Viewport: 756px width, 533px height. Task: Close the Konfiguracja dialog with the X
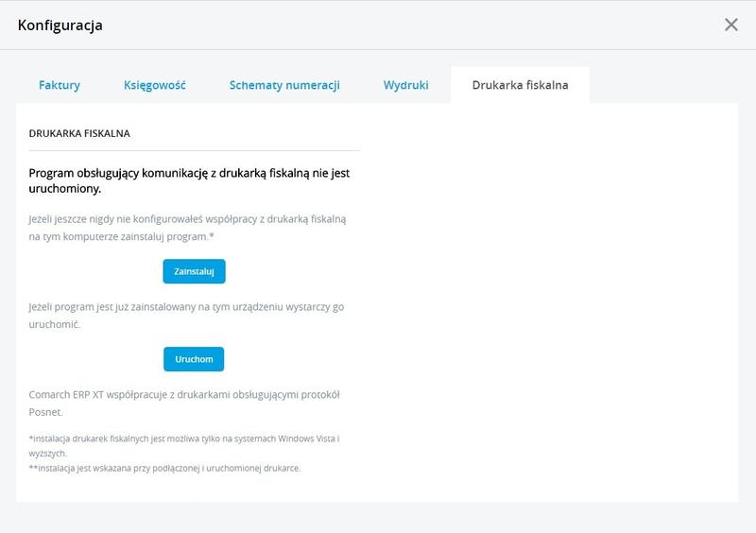730,25
